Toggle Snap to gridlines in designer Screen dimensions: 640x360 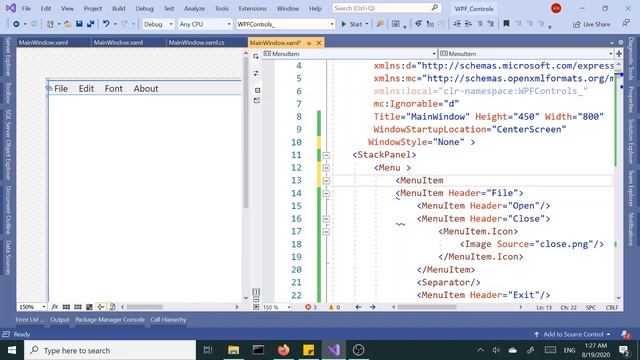click(x=78, y=307)
